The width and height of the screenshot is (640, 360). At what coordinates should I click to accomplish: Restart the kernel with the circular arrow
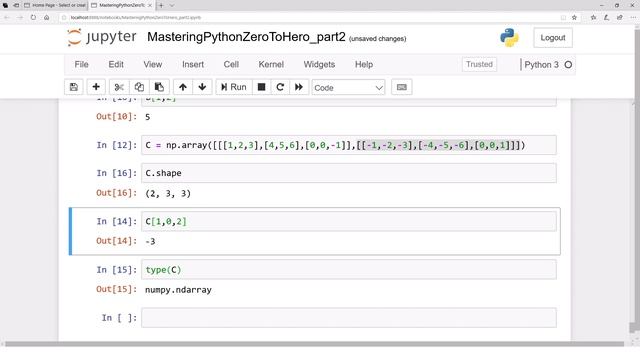coord(280,87)
